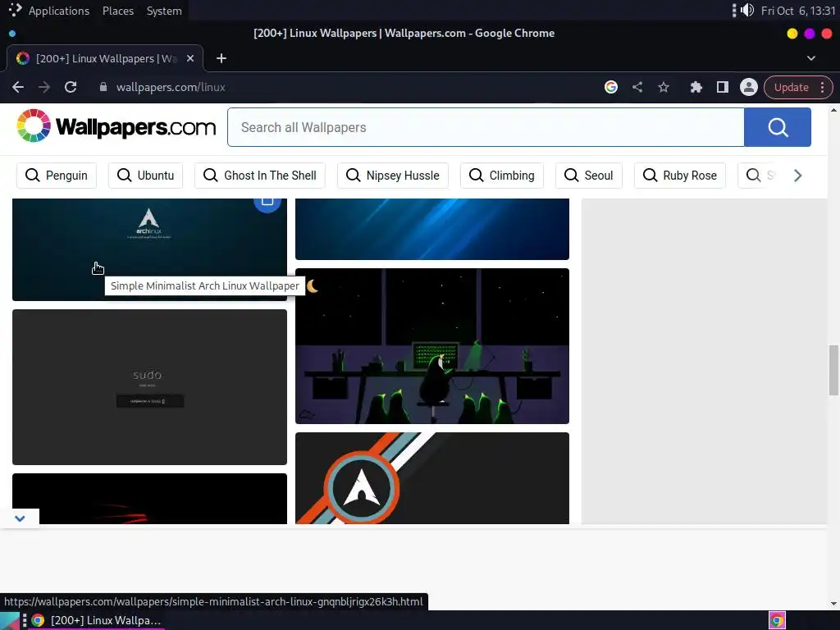This screenshot has width=840, height=630.
Task: Open the blue streaks wallpaper
Action: click(x=431, y=230)
